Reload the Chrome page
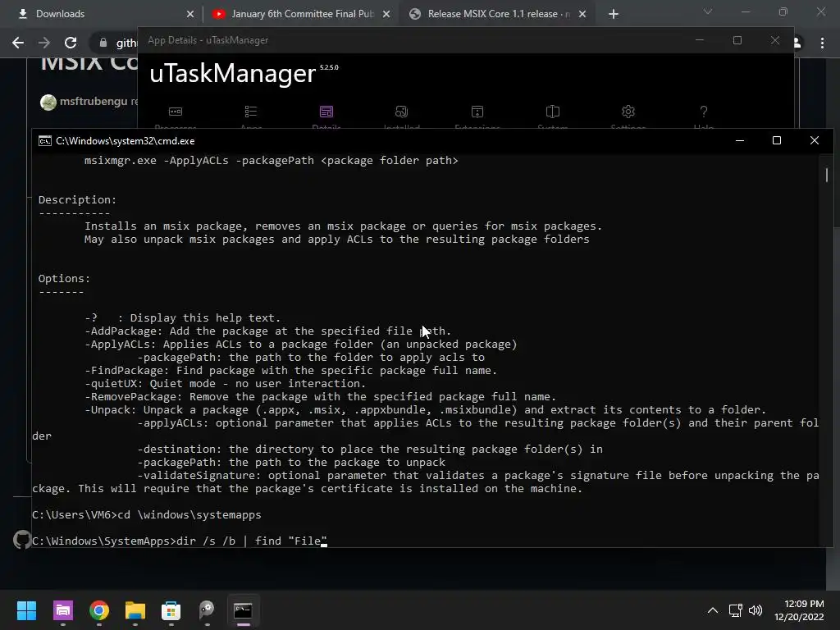 coord(71,43)
